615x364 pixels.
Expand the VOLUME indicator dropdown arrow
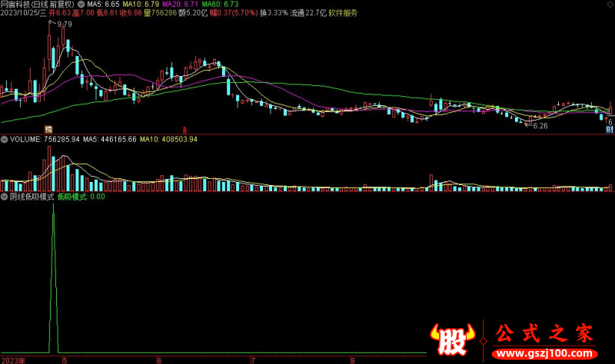point(5,140)
